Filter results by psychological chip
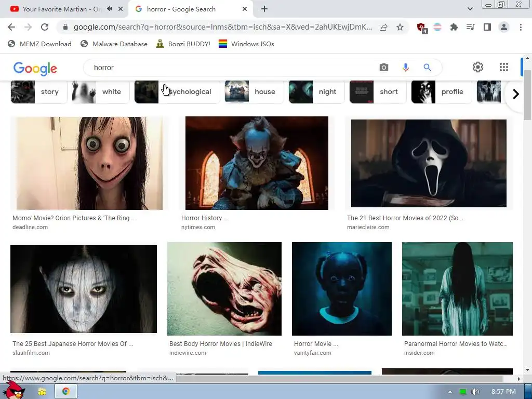Image resolution: width=532 pixels, height=399 pixels. pyautogui.click(x=177, y=91)
